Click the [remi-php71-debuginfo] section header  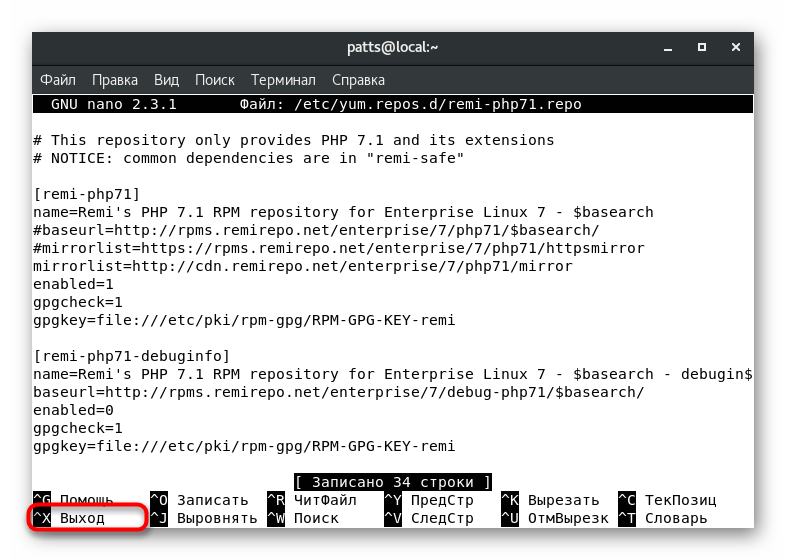pos(131,356)
